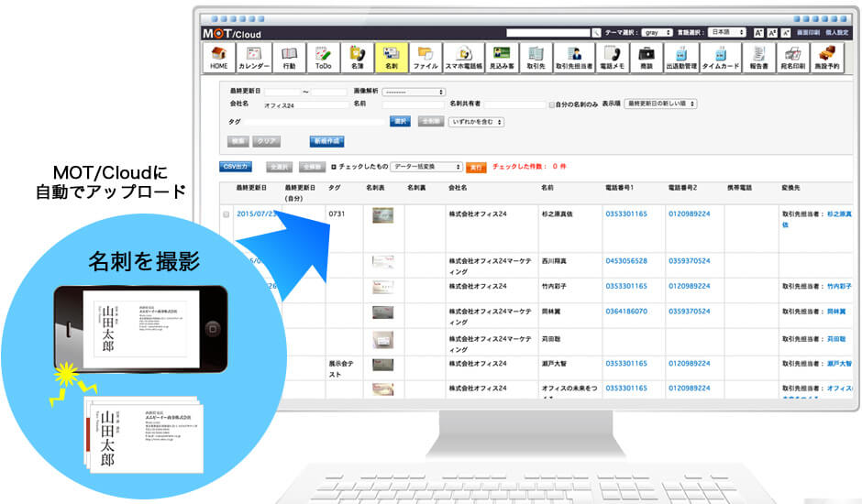The image size is (862, 504).
Task: Click the 最終更新日 end date field
Action: point(328,92)
